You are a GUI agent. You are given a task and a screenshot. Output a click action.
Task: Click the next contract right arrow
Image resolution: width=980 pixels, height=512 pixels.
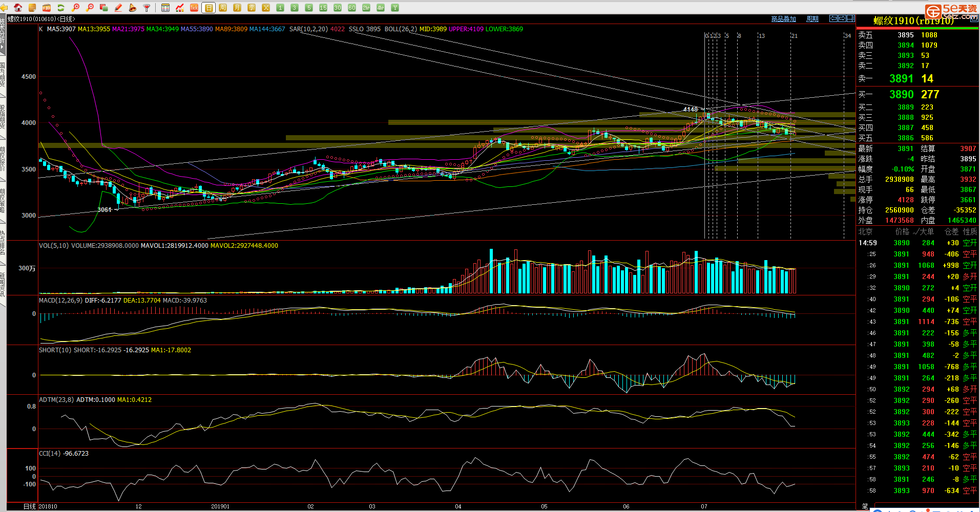[x=842, y=18]
